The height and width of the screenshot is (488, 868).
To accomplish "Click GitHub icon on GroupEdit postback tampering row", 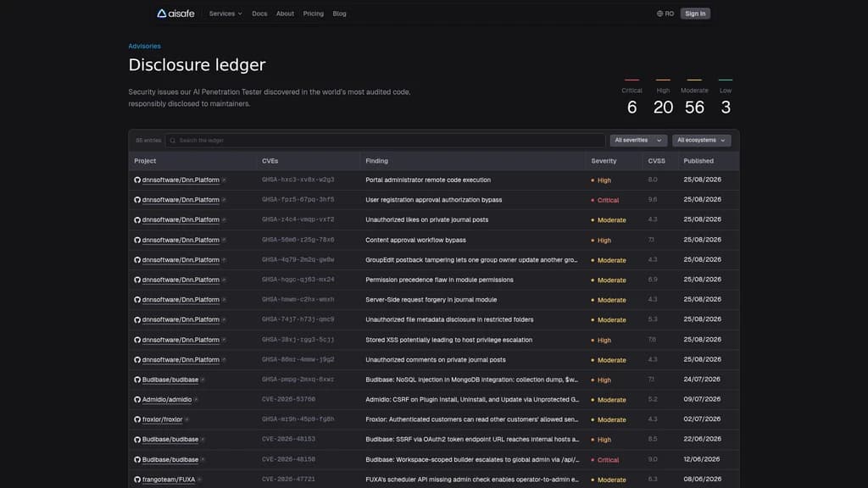I will click(137, 260).
